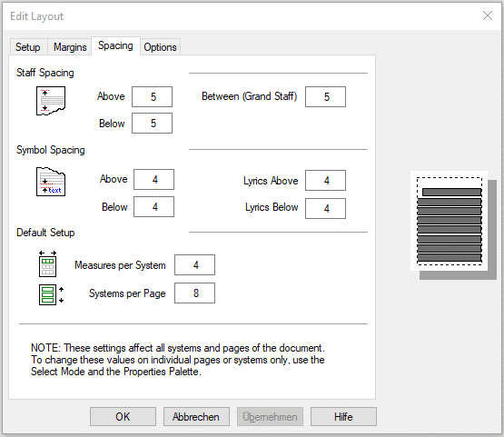Focus the Staff Spacing Below field

152,123
